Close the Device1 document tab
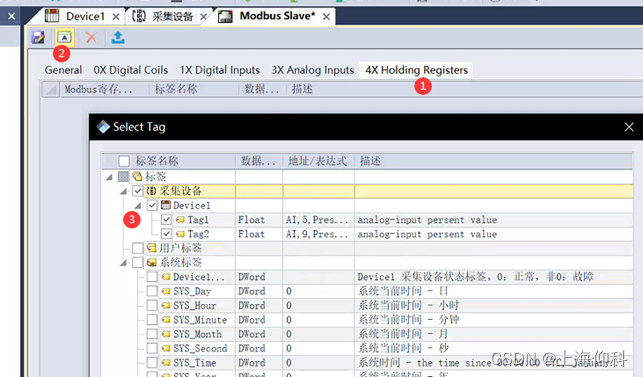 pyautogui.click(x=116, y=17)
